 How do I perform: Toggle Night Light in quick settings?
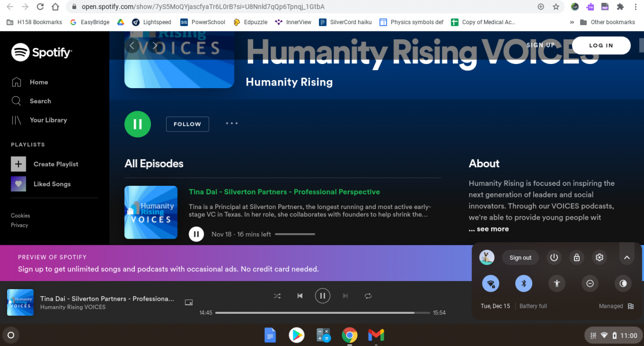coord(623,284)
